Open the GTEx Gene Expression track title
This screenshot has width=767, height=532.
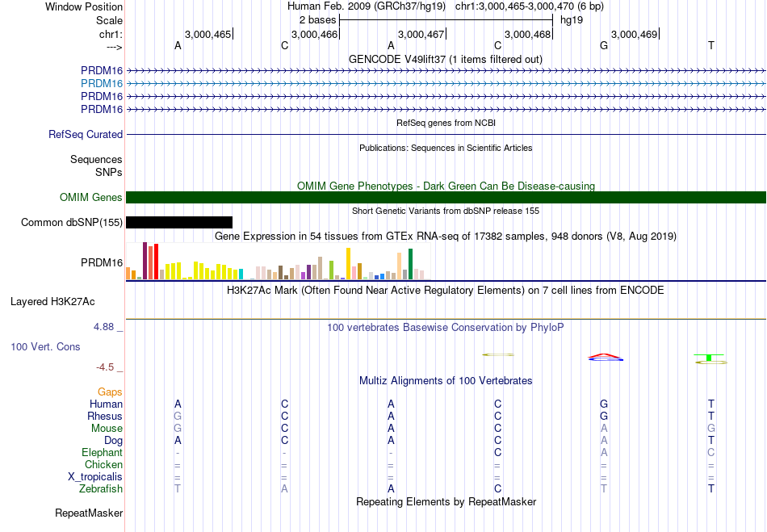(x=445, y=237)
